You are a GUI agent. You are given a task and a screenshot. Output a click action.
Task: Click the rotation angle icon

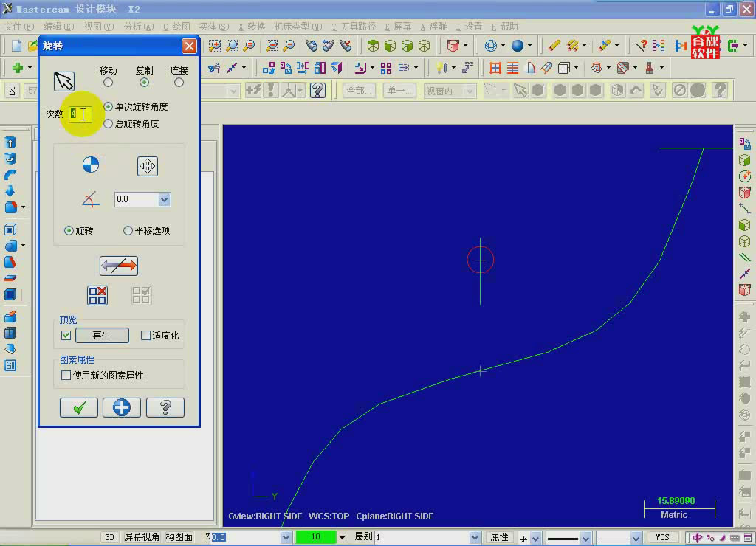[91, 199]
